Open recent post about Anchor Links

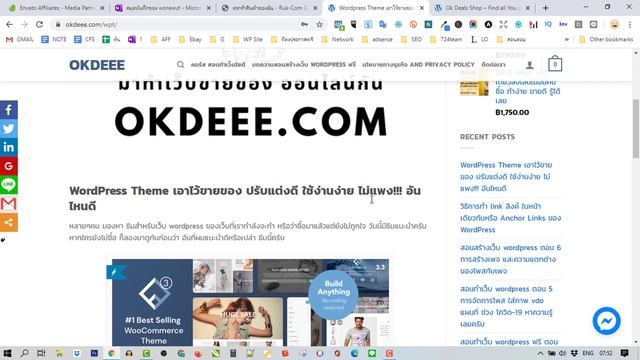coord(511,218)
